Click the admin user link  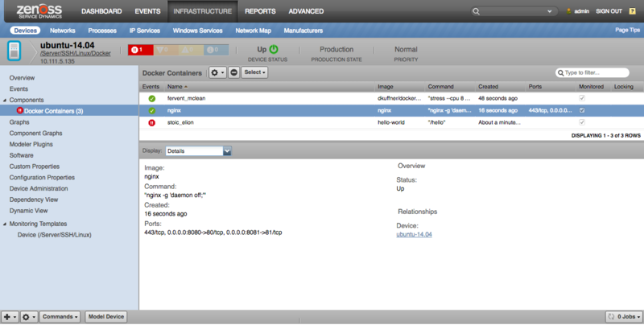581,11
